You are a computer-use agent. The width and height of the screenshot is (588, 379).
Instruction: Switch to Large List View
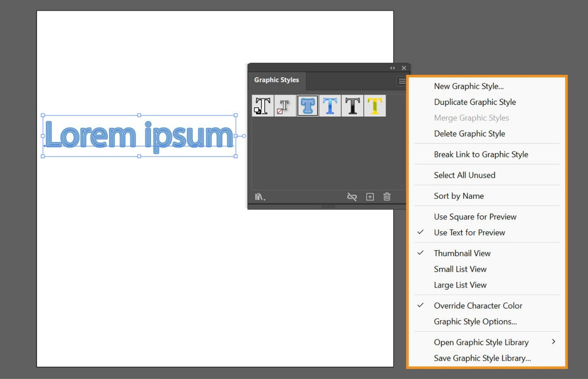pyautogui.click(x=460, y=285)
